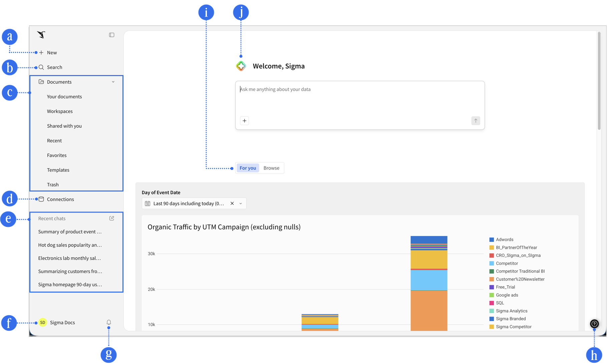
Task: Open chat Summarizing customers fro…
Action: pos(70,271)
